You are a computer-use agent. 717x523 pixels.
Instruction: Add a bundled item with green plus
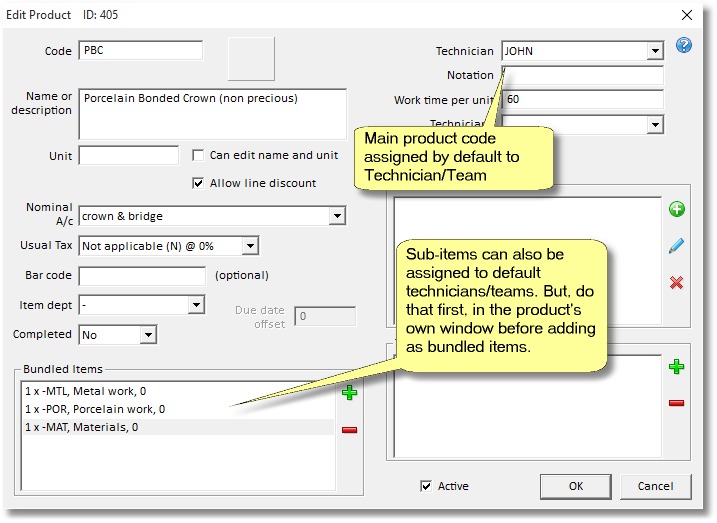click(x=349, y=393)
